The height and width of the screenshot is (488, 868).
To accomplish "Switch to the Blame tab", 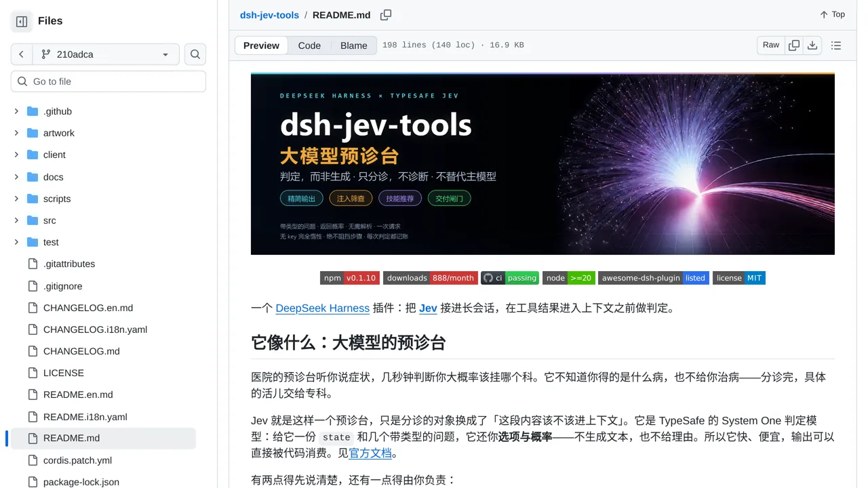I will pos(354,45).
